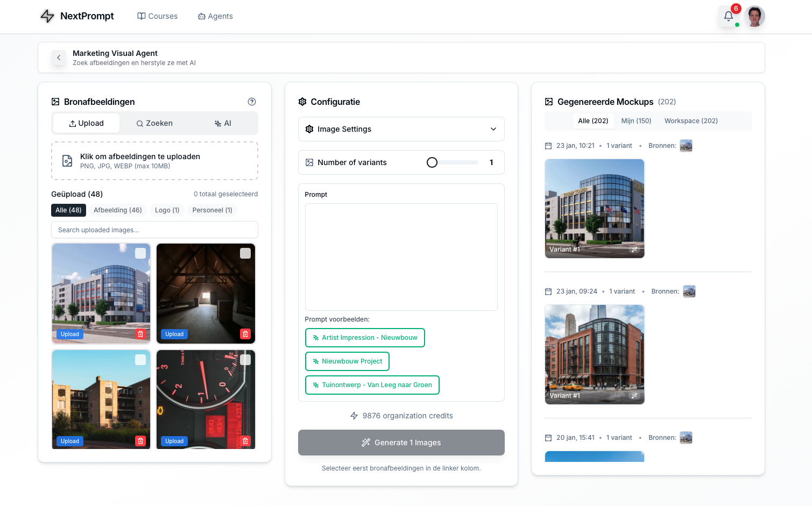Select the office building upload checkbox
Screen dimensions: 812x506
click(x=140, y=253)
